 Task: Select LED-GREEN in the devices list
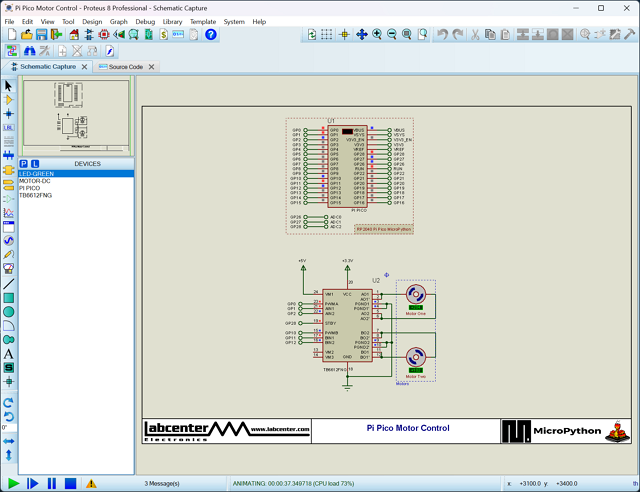click(76, 174)
